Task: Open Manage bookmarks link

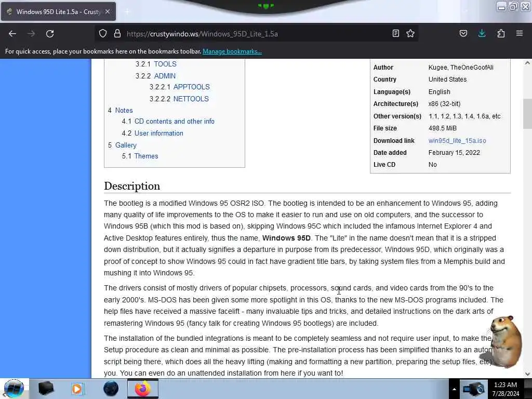Action: click(x=232, y=51)
